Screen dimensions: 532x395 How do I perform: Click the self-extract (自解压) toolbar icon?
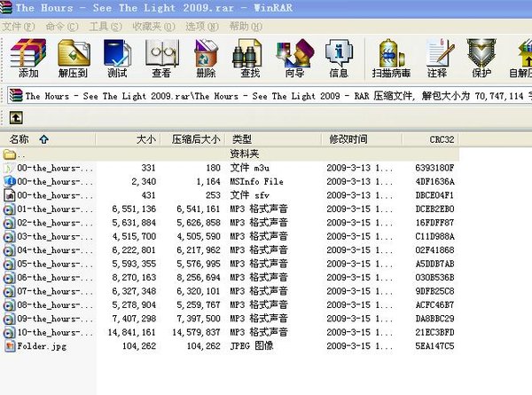tap(525, 53)
